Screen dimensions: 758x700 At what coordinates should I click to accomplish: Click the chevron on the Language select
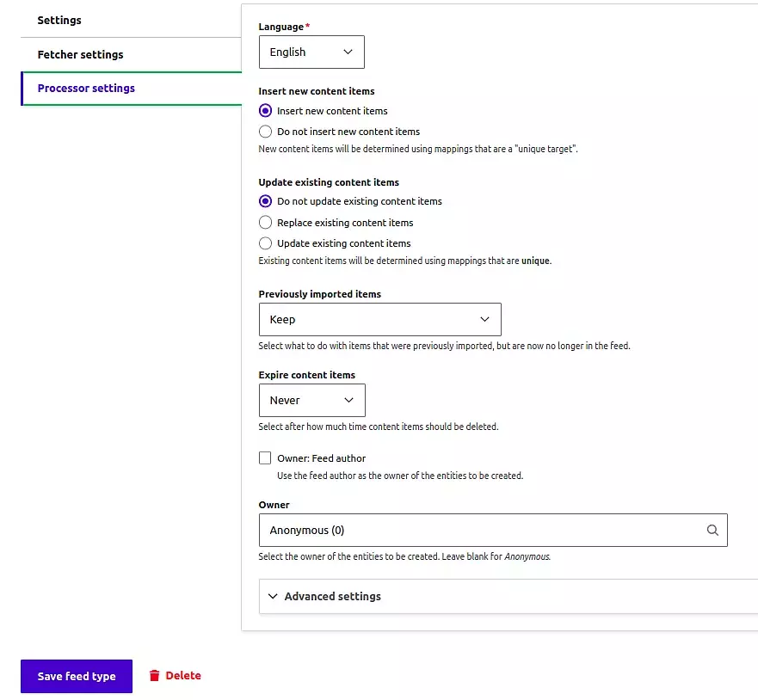(348, 52)
